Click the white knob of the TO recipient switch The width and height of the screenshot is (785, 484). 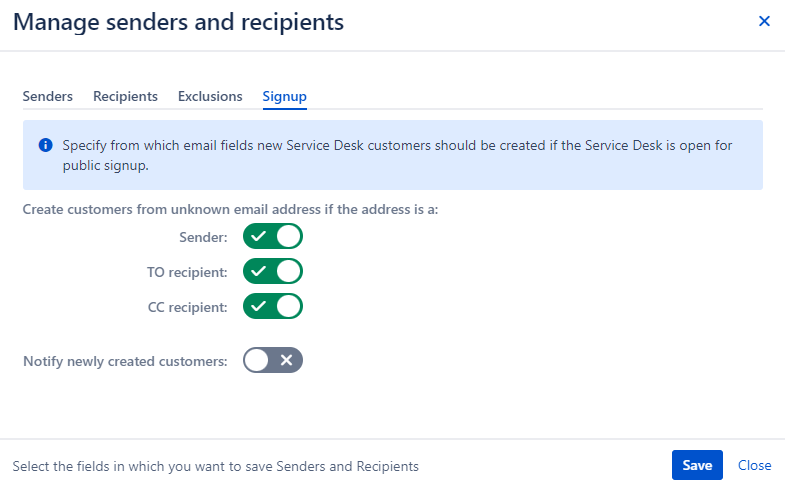click(x=289, y=271)
